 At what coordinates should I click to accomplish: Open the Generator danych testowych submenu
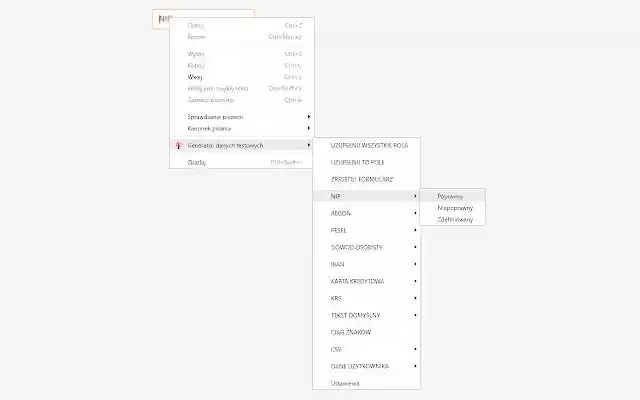tap(242, 145)
